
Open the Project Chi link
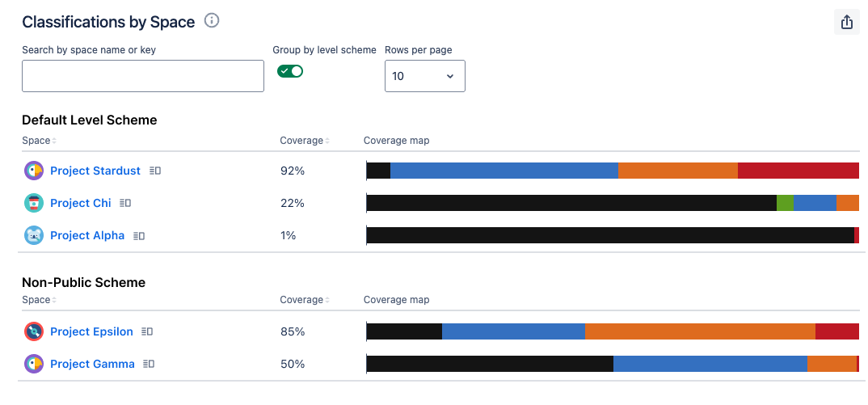[81, 203]
